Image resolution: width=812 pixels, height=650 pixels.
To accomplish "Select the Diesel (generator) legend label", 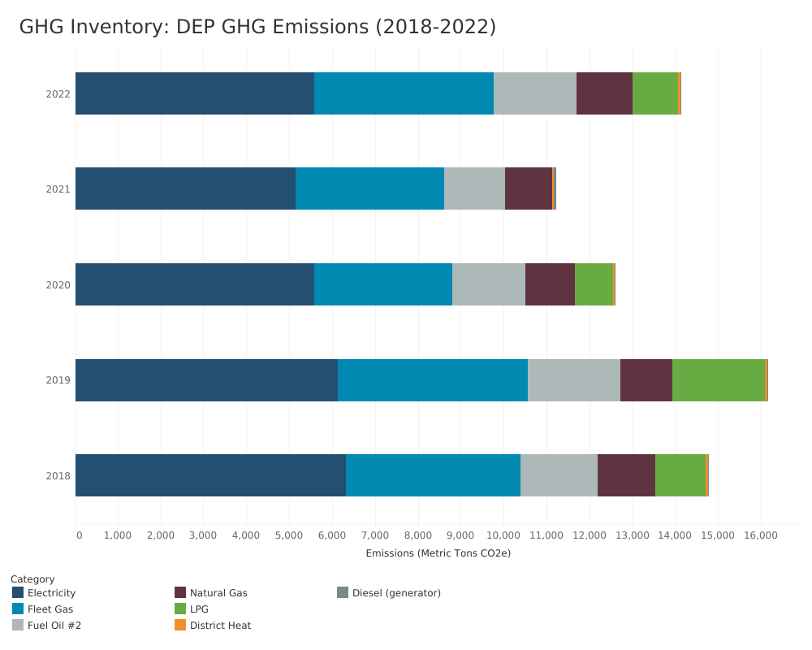I will (397, 593).
